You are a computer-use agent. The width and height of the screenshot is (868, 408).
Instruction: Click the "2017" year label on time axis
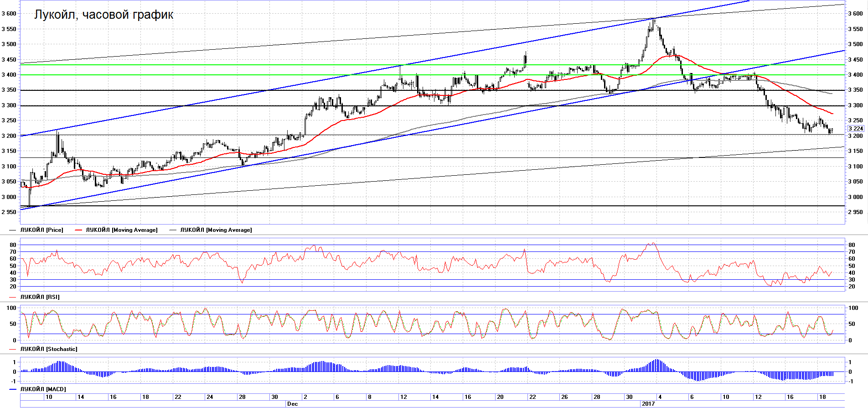(648, 404)
